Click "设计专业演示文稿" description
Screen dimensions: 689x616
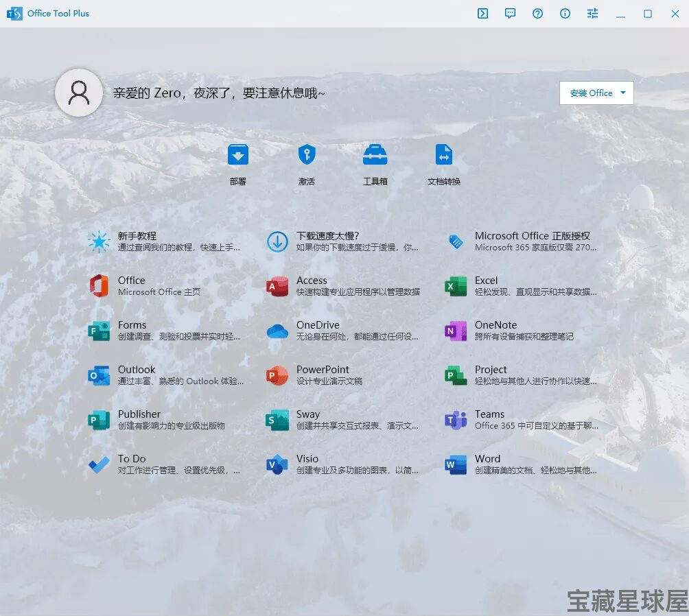point(329,381)
